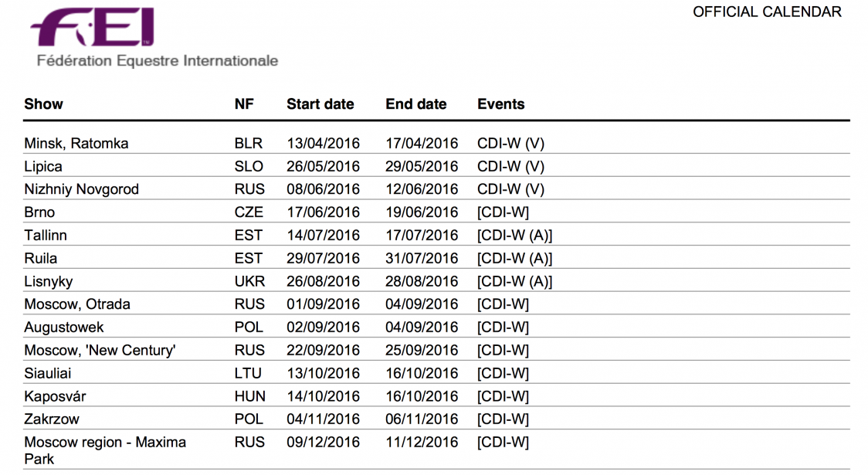
Task: Click the NF column header
Action: 244,104
